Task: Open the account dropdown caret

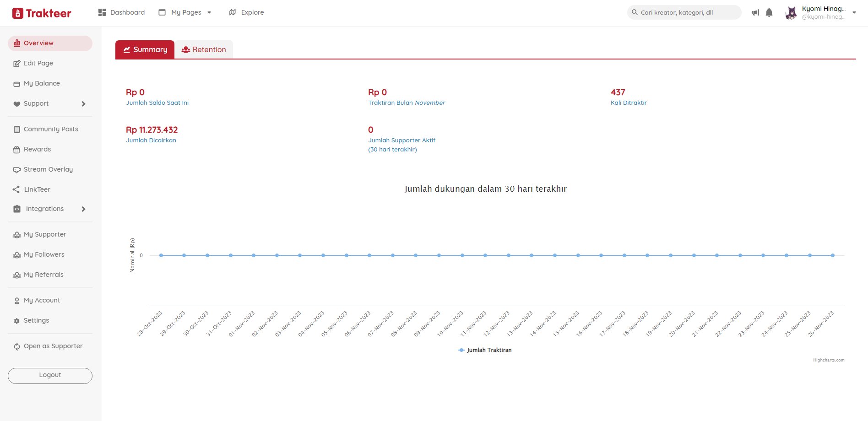Action: [x=854, y=13]
